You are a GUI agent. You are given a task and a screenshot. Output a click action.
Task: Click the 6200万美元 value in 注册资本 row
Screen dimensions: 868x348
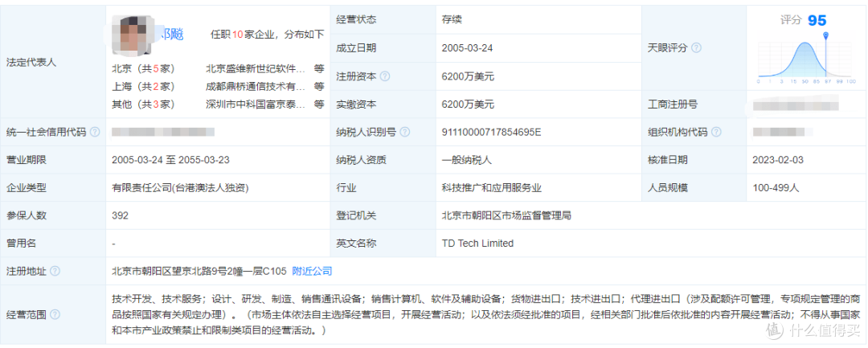tap(468, 76)
